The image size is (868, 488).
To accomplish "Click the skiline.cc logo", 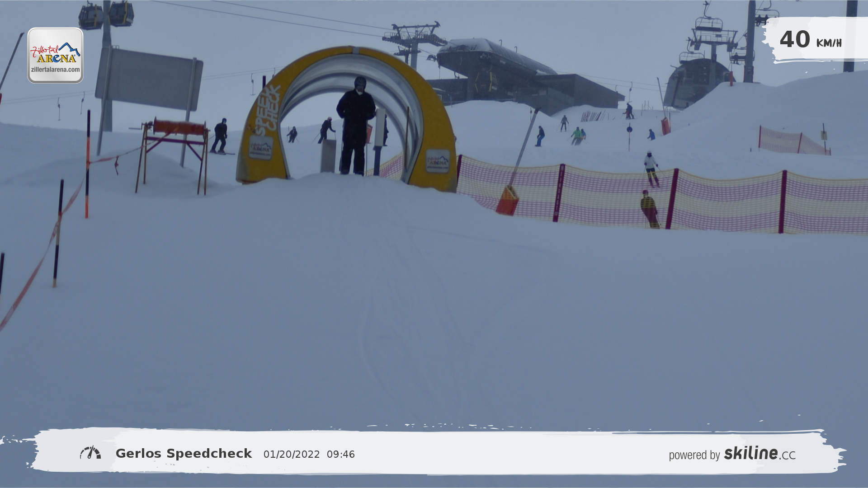I will tap(759, 453).
